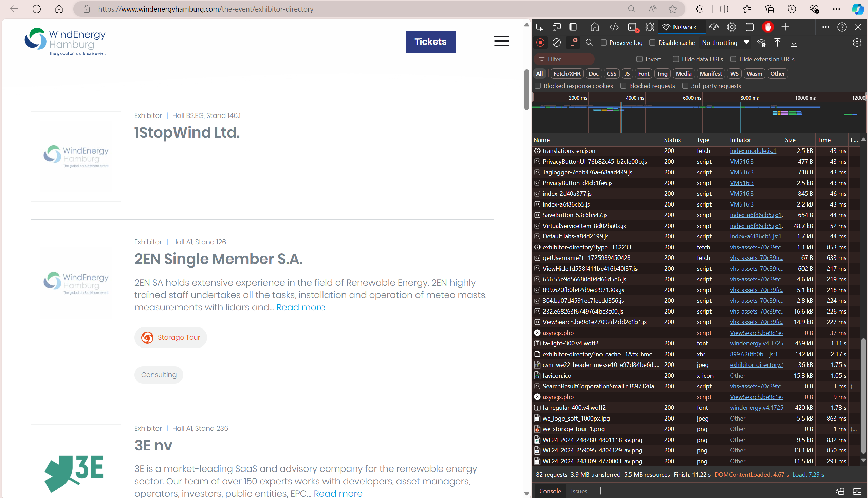Screen dimensions: 868x498
Task: Click the Tickets button
Action: (430, 42)
